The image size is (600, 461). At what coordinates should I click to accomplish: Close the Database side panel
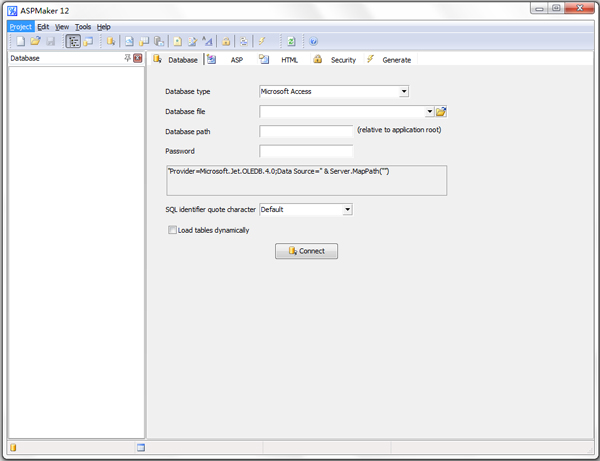[138, 59]
